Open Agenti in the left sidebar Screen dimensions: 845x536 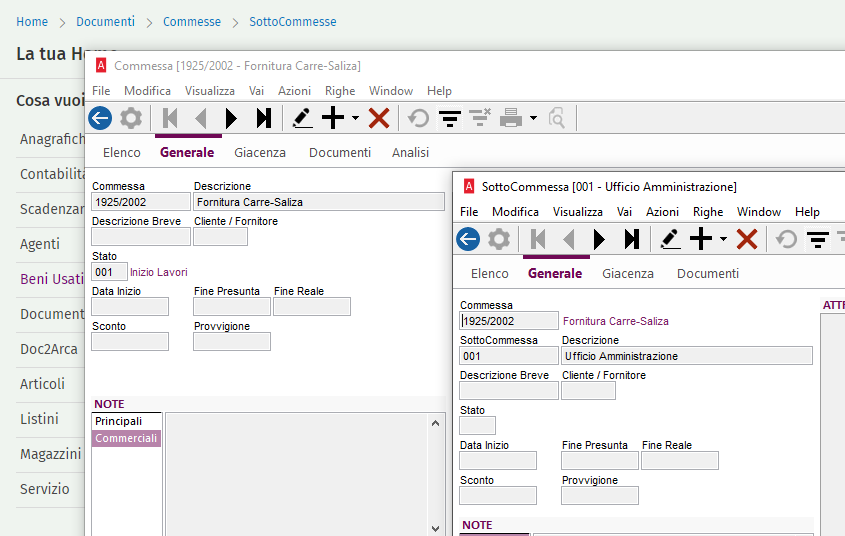[x=40, y=244]
